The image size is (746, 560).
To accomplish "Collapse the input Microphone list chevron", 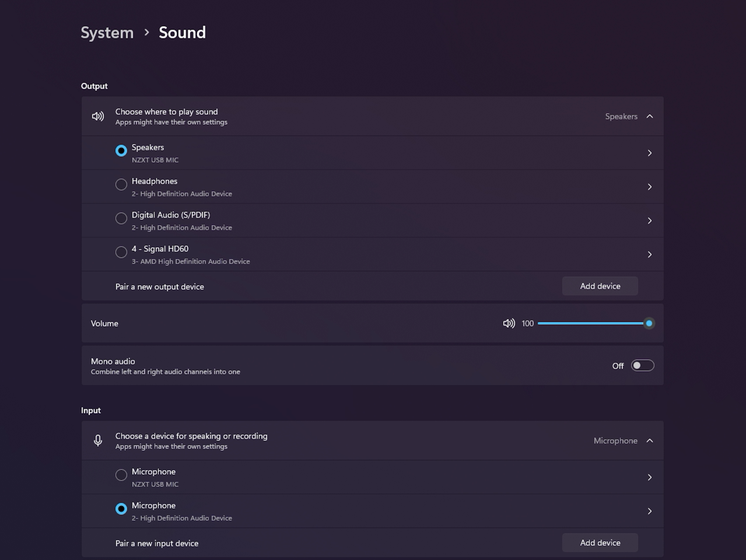I will click(x=649, y=440).
